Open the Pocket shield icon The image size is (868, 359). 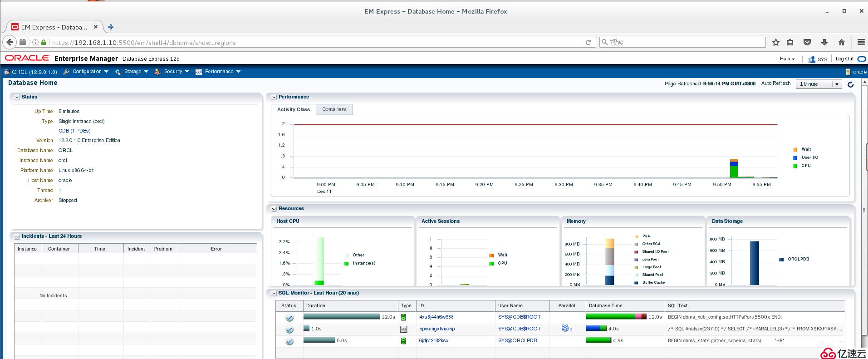click(807, 42)
